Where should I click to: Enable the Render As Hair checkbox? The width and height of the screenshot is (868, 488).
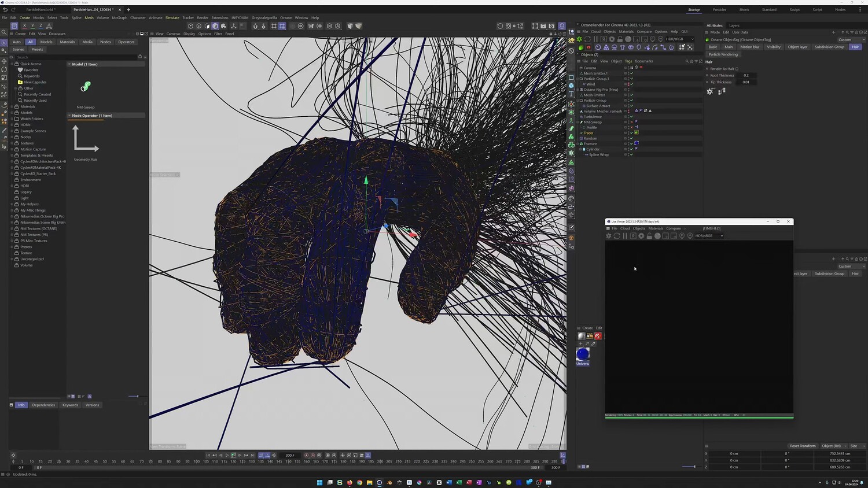(737, 69)
